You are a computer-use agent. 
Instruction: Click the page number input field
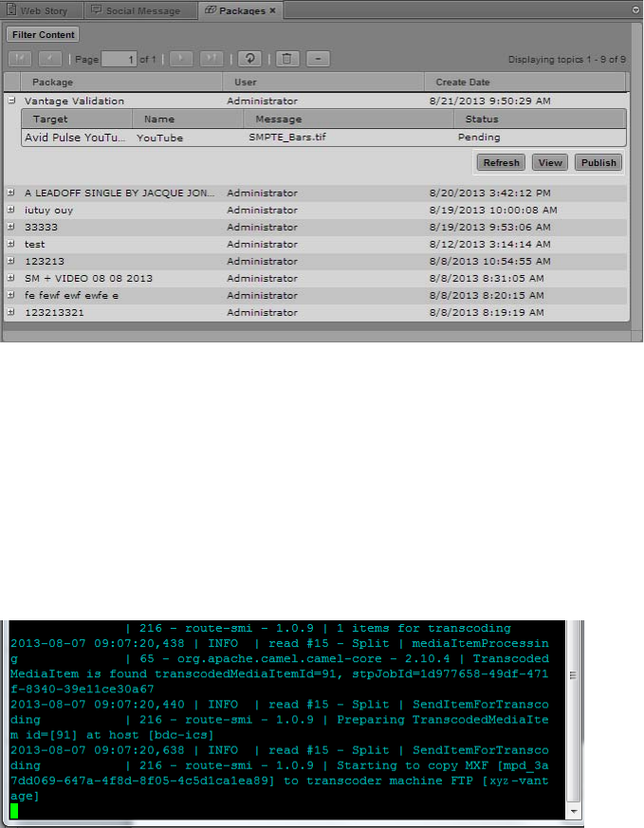[x=119, y=59]
